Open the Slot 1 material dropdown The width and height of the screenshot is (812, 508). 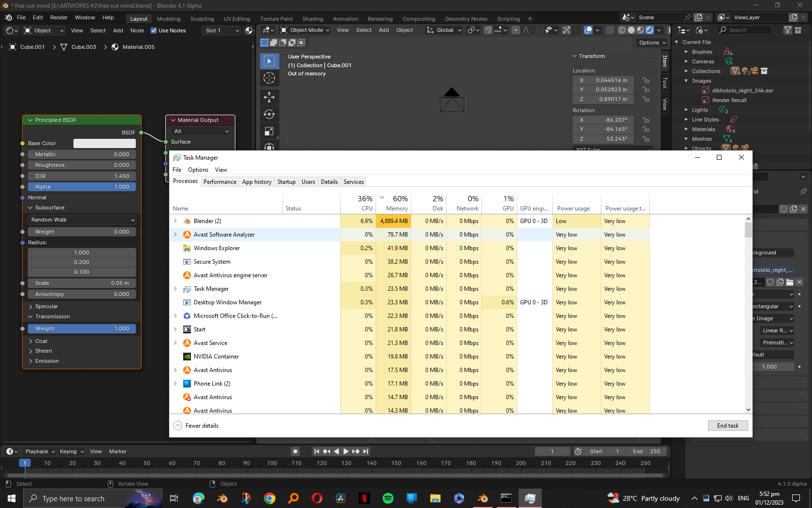[222, 30]
